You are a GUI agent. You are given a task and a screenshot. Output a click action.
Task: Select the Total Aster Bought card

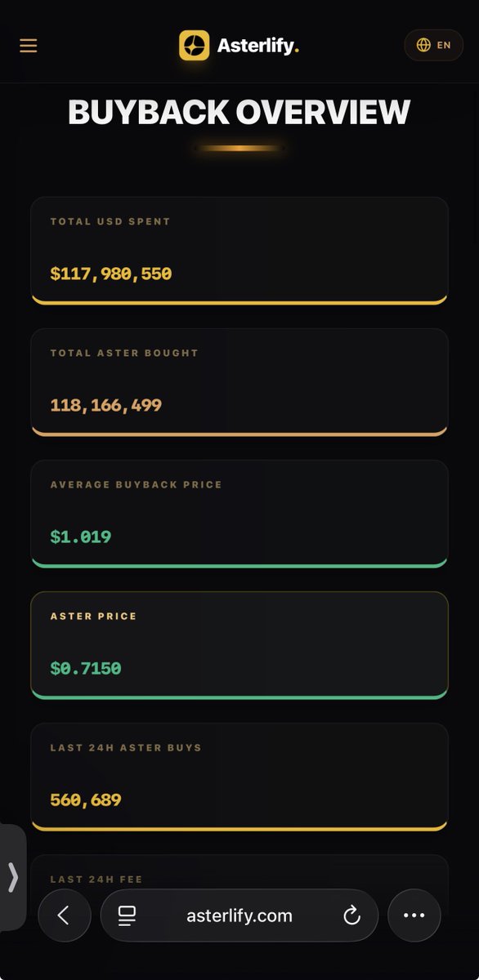click(x=239, y=382)
